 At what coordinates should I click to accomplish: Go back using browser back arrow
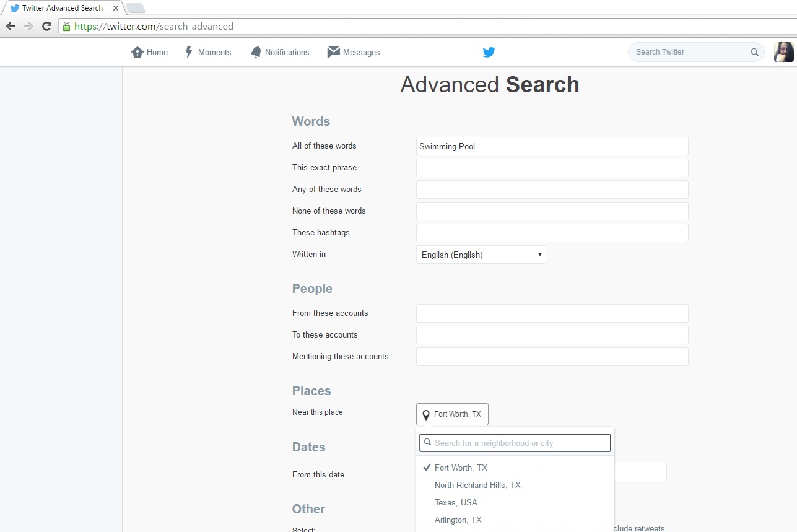(x=11, y=26)
